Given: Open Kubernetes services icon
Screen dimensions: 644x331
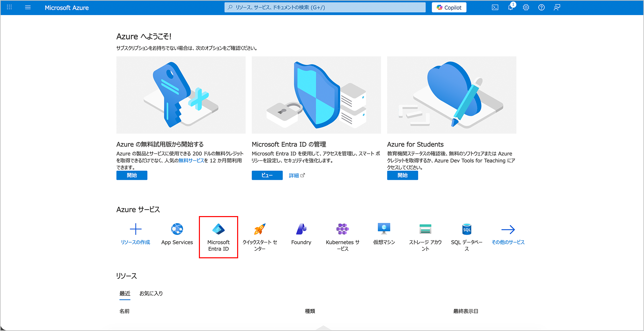Looking at the screenshot, I should click(342, 229).
